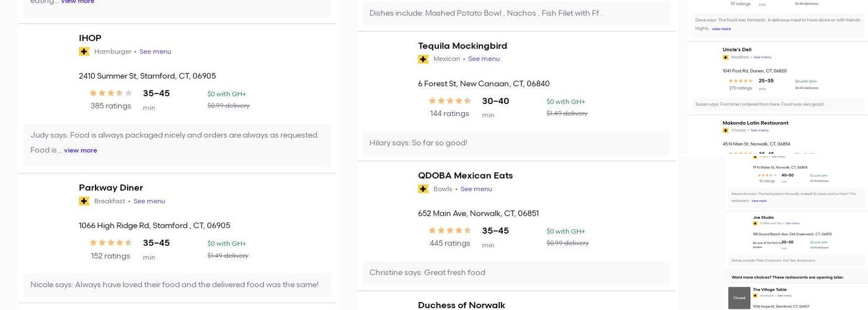
Task: Expand Judy's review with view more
Action: (81, 150)
